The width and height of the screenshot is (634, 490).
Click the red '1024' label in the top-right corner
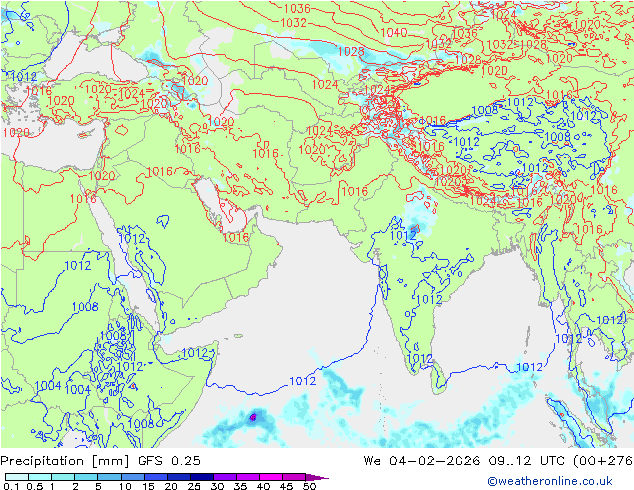coord(503,15)
